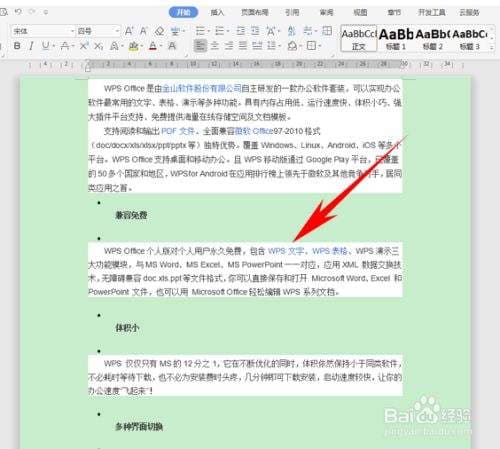Click the redo icon in quick access bar
The width and height of the screenshot is (500, 449).
pyautogui.click(x=32, y=12)
